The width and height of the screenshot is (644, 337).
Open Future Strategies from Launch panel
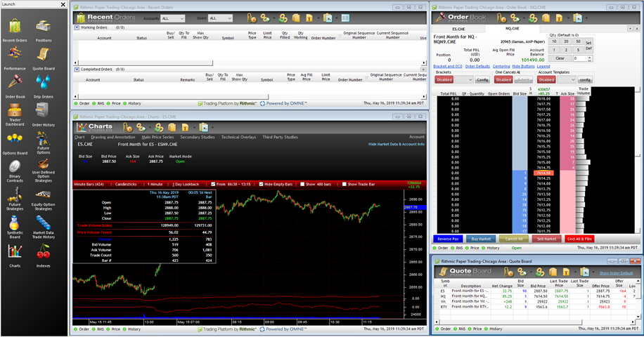(x=15, y=199)
